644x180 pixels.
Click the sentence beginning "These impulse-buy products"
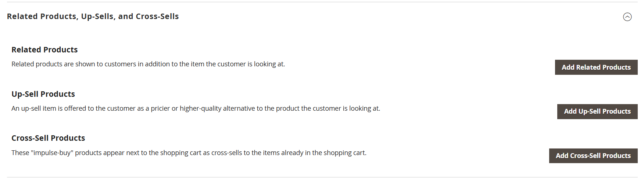pos(189,153)
